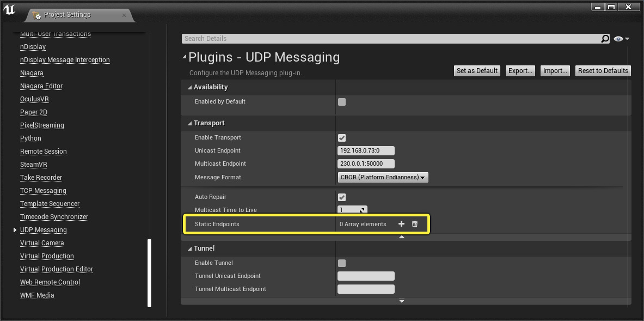Click the Static Endpoints label
The image size is (644, 321).
217,224
